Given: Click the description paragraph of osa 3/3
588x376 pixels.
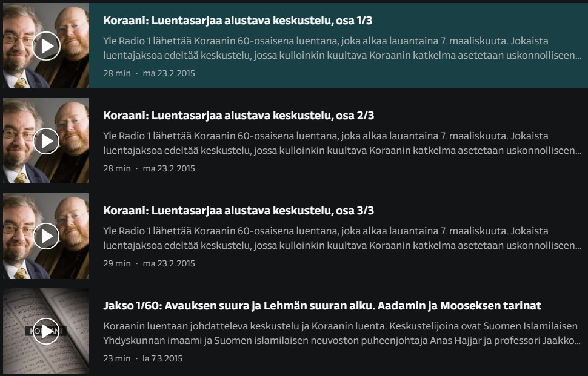Looking at the screenshot, I should point(342,238).
